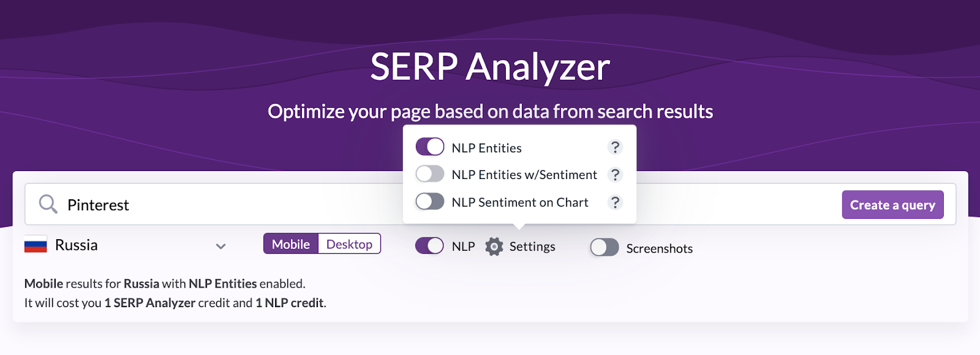Open the Settings text link
This screenshot has width=980, height=355.
point(532,246)
